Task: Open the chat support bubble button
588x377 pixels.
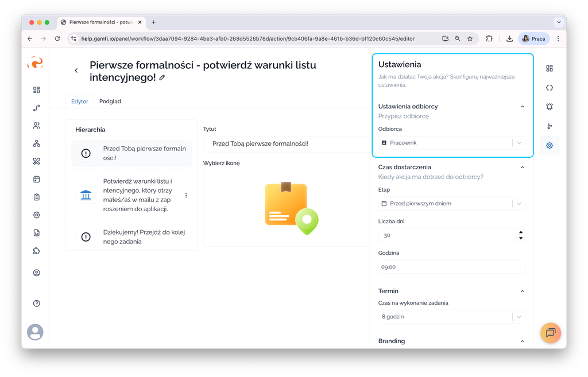Action: [550, 333]
